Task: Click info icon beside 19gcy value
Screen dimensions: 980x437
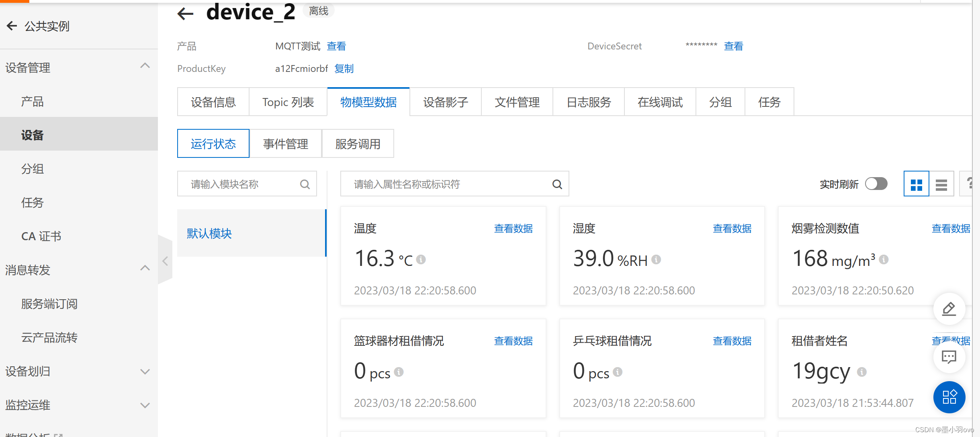Action: coord(862,372)
